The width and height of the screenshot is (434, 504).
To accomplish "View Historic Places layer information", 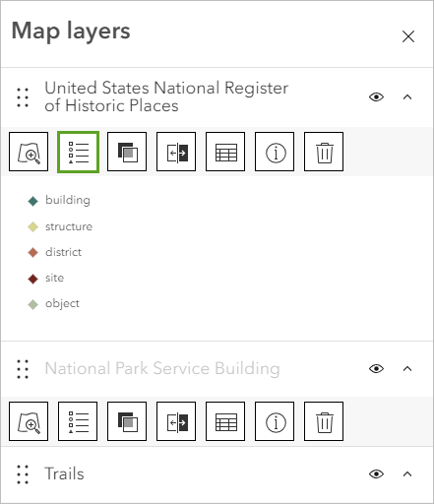I will point(275,152).
